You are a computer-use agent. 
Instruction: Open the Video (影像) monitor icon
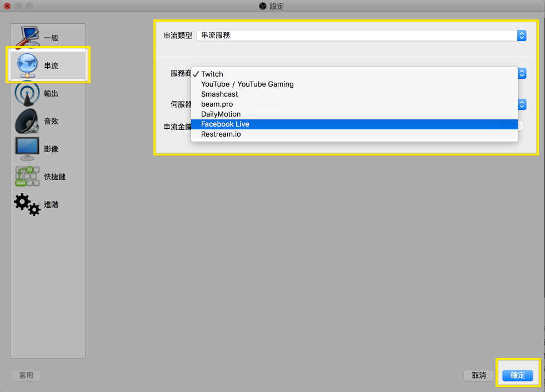pyautogui.click(x=27, y=149)
